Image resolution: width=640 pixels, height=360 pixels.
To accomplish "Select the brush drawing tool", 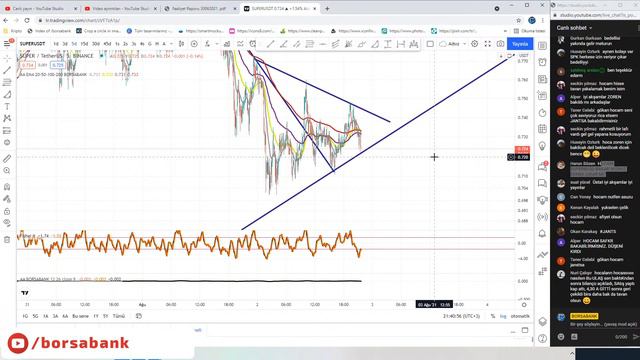I will pos(7,95).
